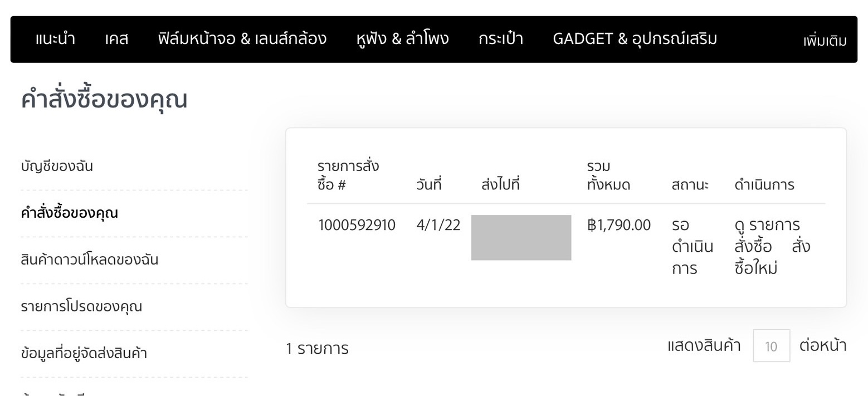Image resolution: width=868 pixels, height=396 pixels.
Task: Open สินค้าดาวน์โหลดของฉัน sidebar link
Action: coord(90,260)
